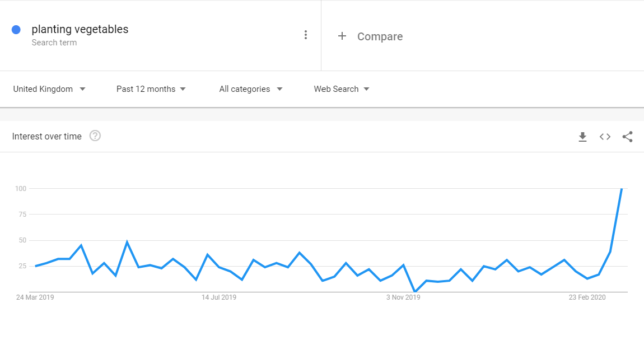Viewport: 644px width, 340px height.
Task: Expand the United Kingdom region dropdown
Action: (x=49, y=89)
